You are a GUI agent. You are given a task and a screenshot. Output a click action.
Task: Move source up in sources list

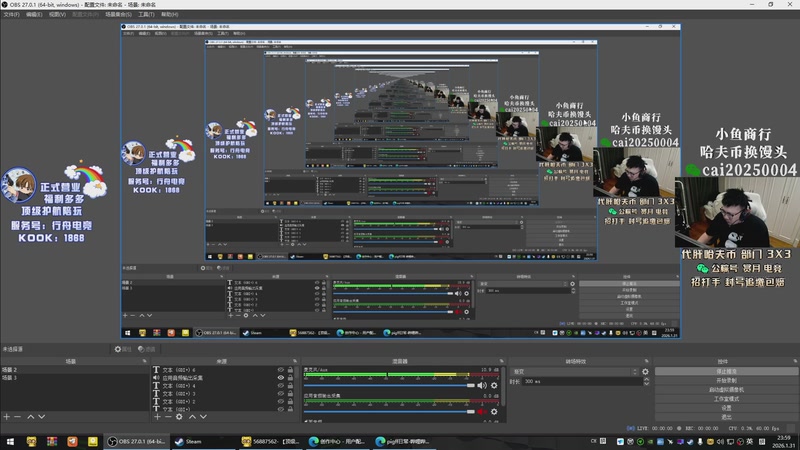coord(192,417)
